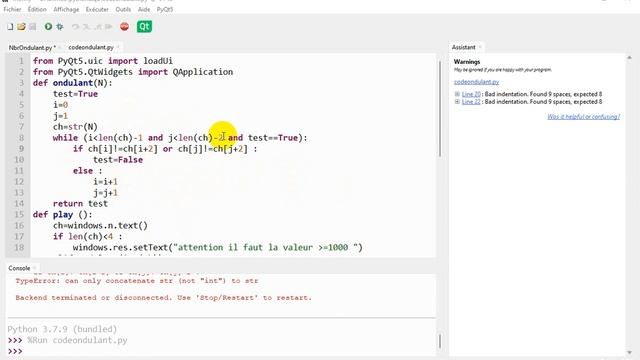This screenshot has width=640, height=360.
Task: Click line number 9 in the gutter
Action: click(22, 149)
